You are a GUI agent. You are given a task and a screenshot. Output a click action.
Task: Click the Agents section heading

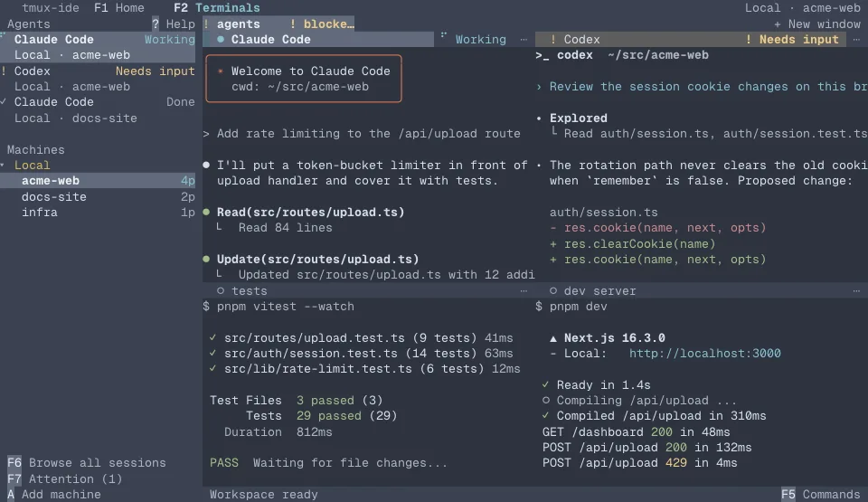pos(28,24)
